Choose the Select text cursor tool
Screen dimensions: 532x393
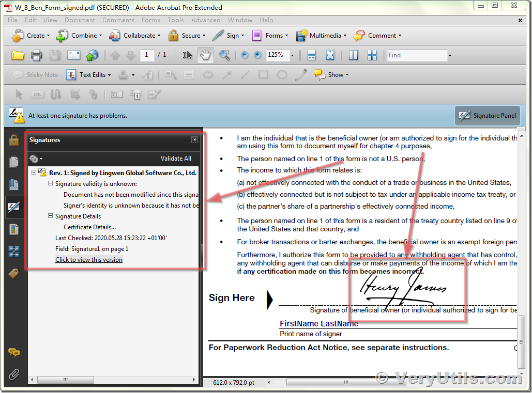coord(187,55)
